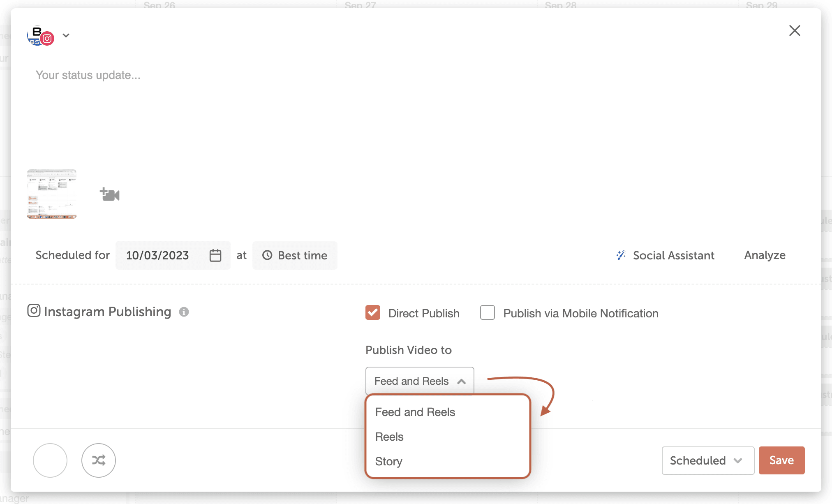Open the Scheduled status dropdown

[x=707, y=460]
